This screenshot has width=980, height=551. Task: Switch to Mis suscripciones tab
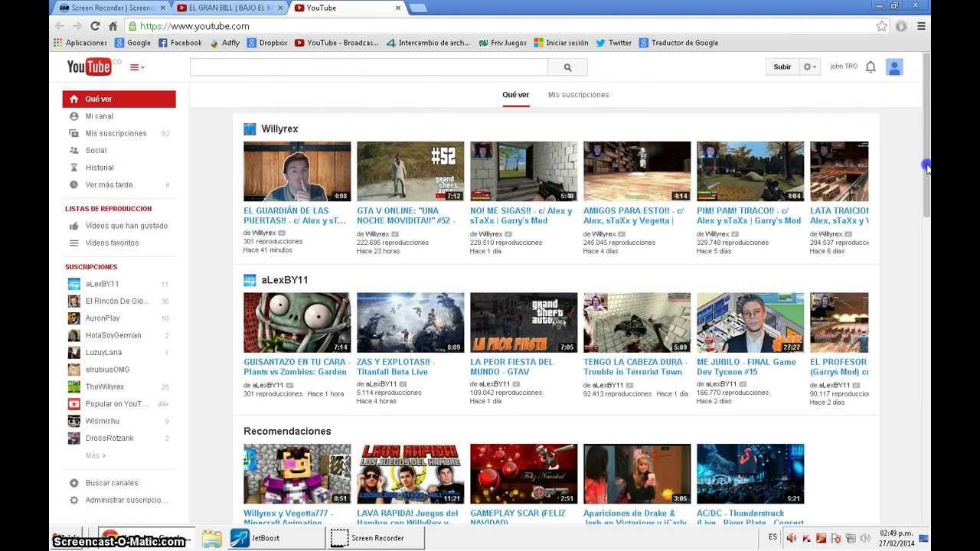coord(579,95)
